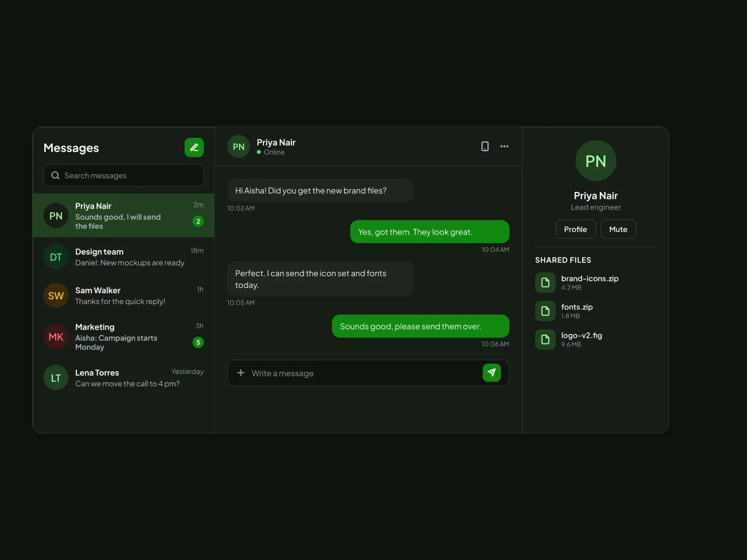Open the Sam Walker conversation
The image size is (747, 560).
tap(123, 295)
